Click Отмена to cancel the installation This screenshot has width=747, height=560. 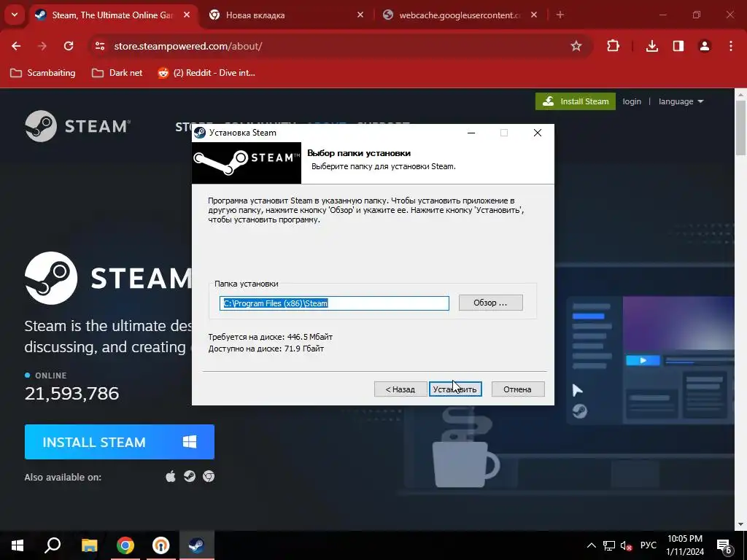517,389
